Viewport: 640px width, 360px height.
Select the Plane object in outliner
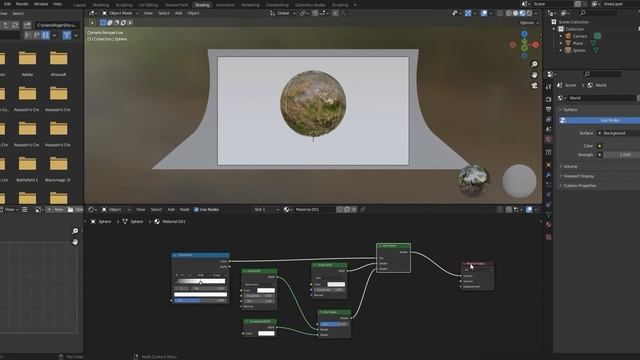[578, 43]
